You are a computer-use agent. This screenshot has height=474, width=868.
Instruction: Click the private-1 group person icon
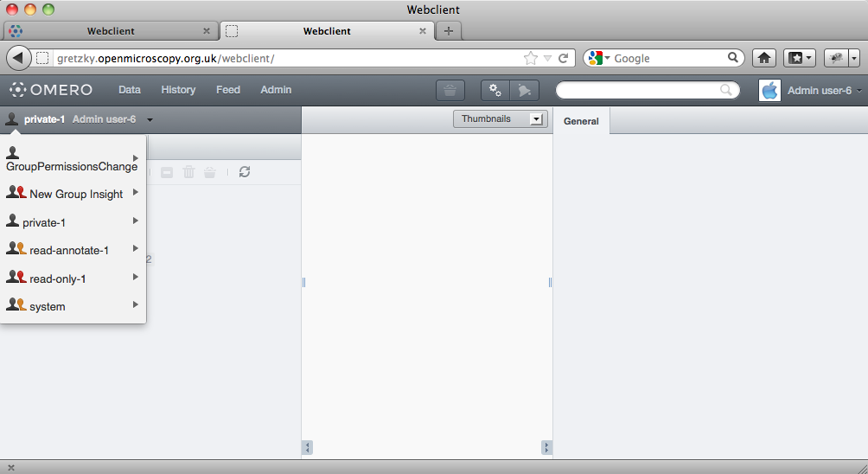(12, 221)
